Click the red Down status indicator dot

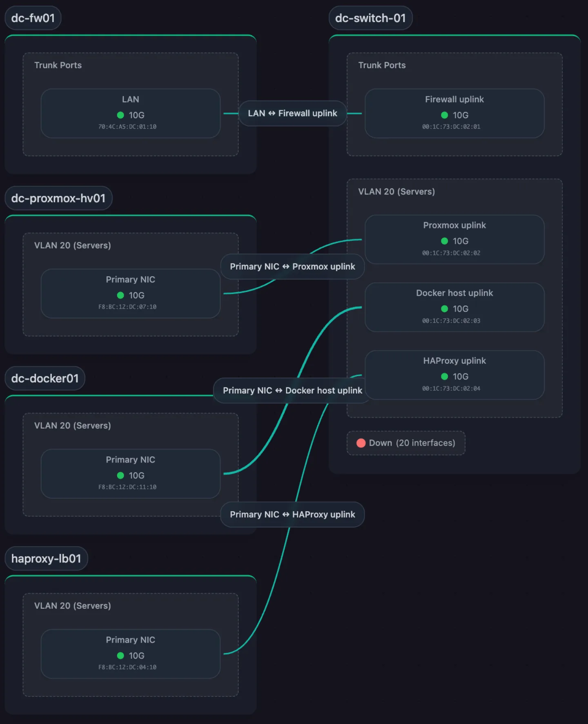pyautogui.click(x=361, y=443)
